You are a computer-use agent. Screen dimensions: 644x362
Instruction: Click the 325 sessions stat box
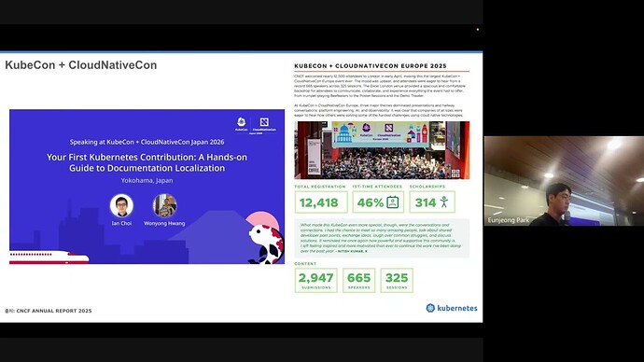[397, 280]
